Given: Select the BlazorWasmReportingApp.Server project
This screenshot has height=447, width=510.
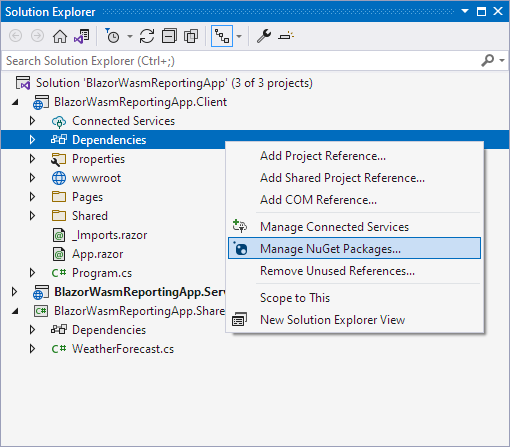Looking at the screenshot, I should [x=140, y=292].
